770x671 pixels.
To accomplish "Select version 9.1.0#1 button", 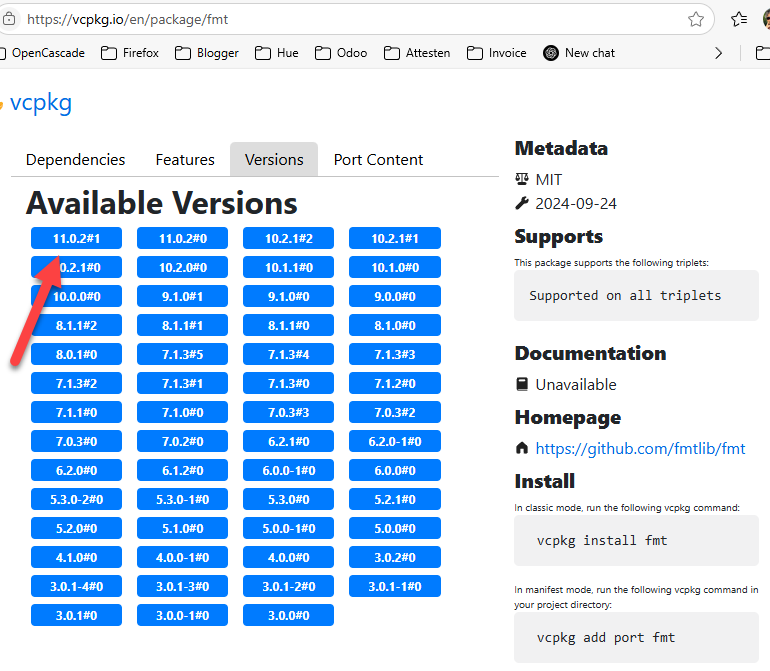I will [182, 297].
